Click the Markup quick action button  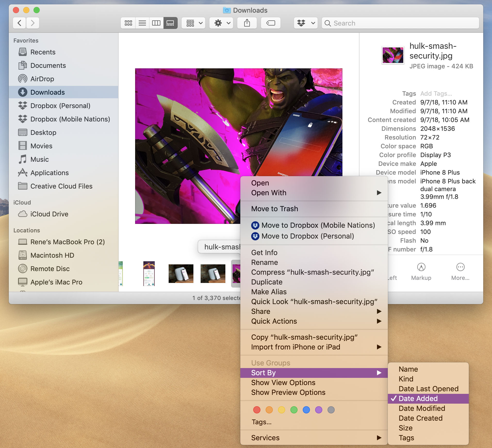421,271
